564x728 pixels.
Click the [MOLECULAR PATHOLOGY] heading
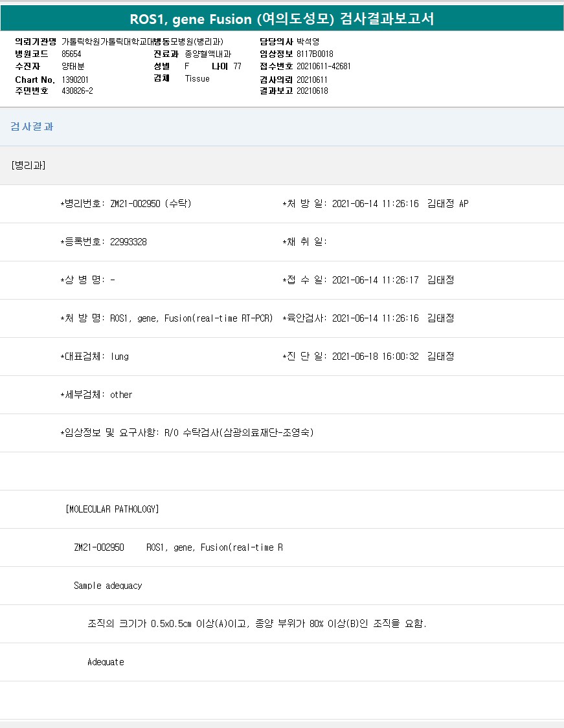(112, 509)
